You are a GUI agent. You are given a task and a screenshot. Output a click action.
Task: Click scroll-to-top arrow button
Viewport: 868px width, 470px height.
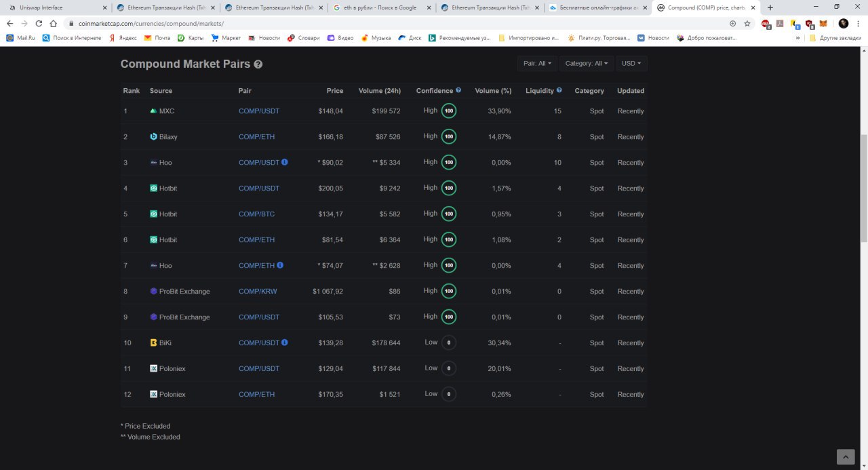[846, 457]
